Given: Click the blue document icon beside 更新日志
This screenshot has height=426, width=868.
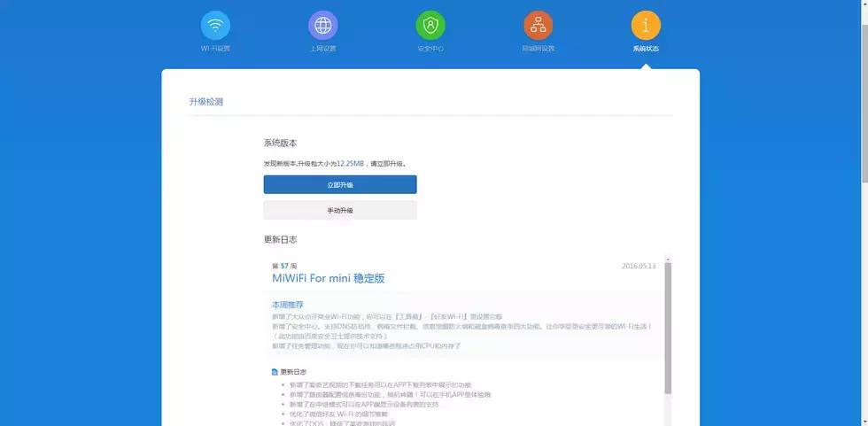Looking at the screenshot, I should [275, 372].
